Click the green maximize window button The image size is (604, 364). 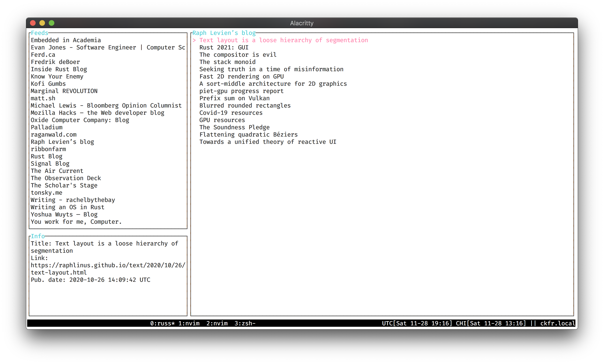point(52,23)
